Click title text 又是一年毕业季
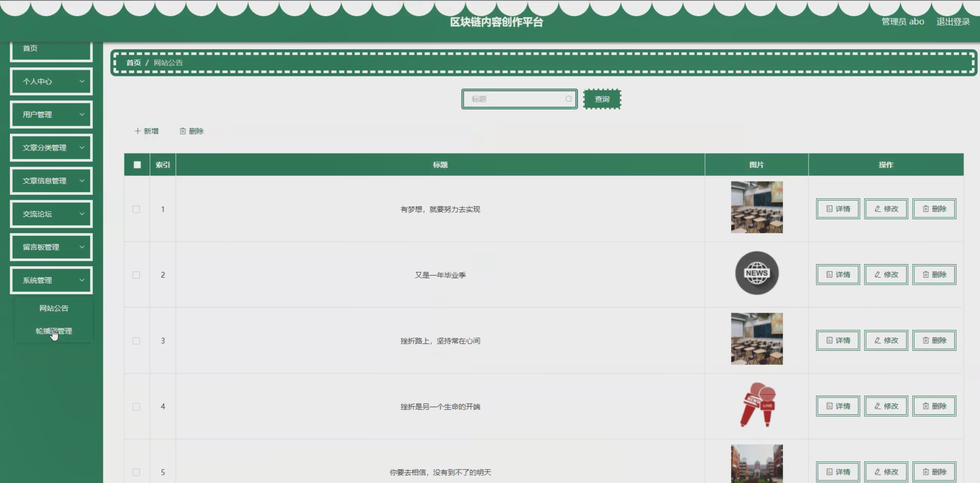 click(440, 275)
